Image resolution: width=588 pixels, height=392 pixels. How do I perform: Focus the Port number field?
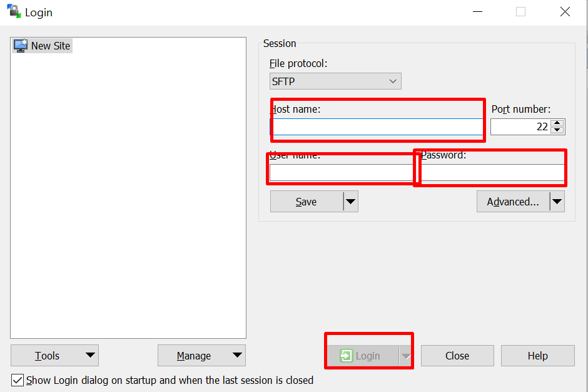[520, 127]
